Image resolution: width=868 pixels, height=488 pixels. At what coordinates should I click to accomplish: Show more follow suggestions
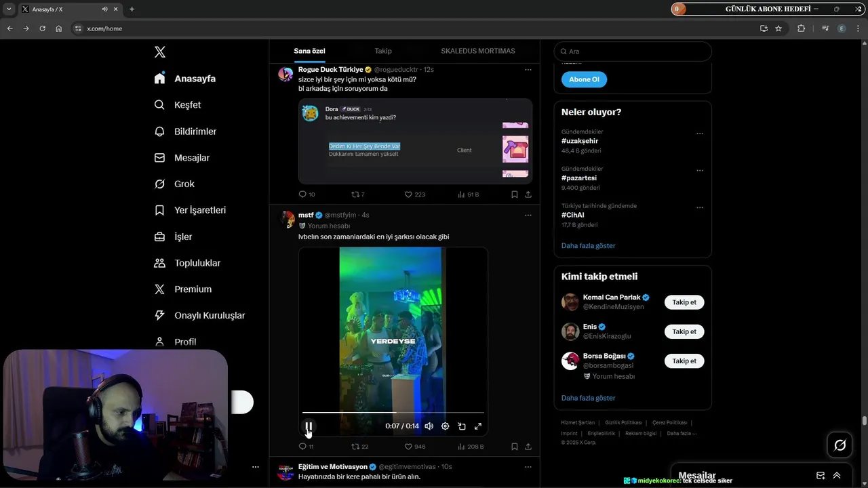(588, 398)
